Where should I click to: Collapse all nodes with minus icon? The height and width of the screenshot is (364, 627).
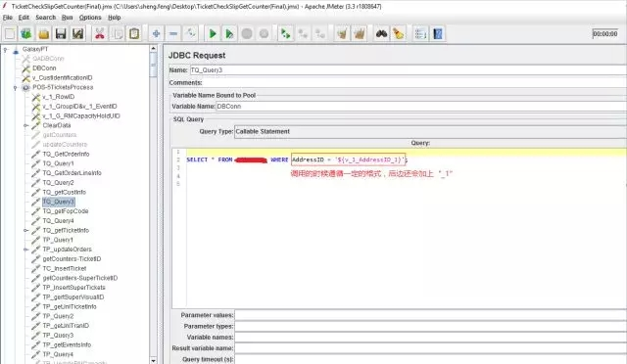point(173,34)
